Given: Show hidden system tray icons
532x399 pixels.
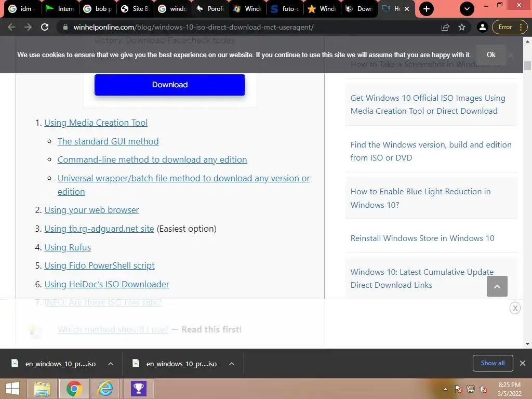Looking at the screenshot, I should click(x=445, y=389).
